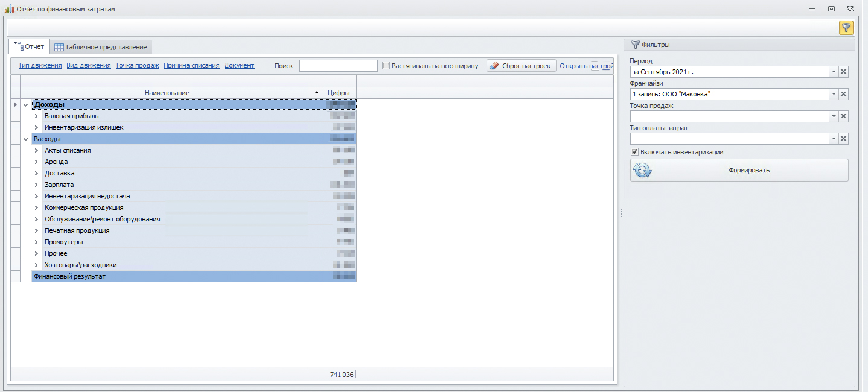The width and height of the screenshot is (868, 392).
Task: Click the table grid icon of Табличное представление
Action: (59, 47)
